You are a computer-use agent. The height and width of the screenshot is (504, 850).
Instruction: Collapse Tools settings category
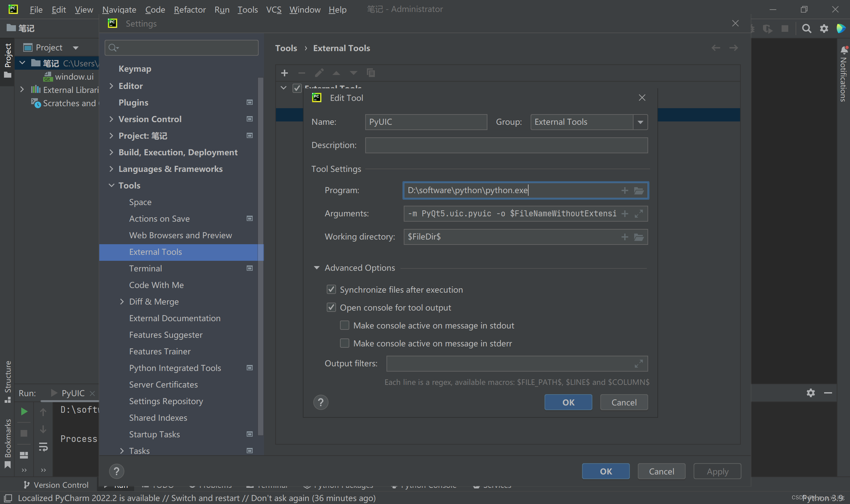(x=112, y=185)
